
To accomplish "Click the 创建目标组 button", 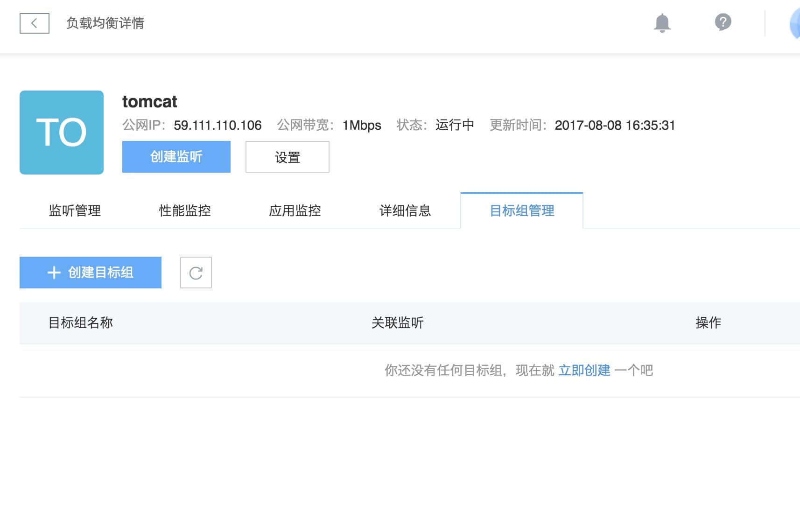I will [x=91, y=273].
